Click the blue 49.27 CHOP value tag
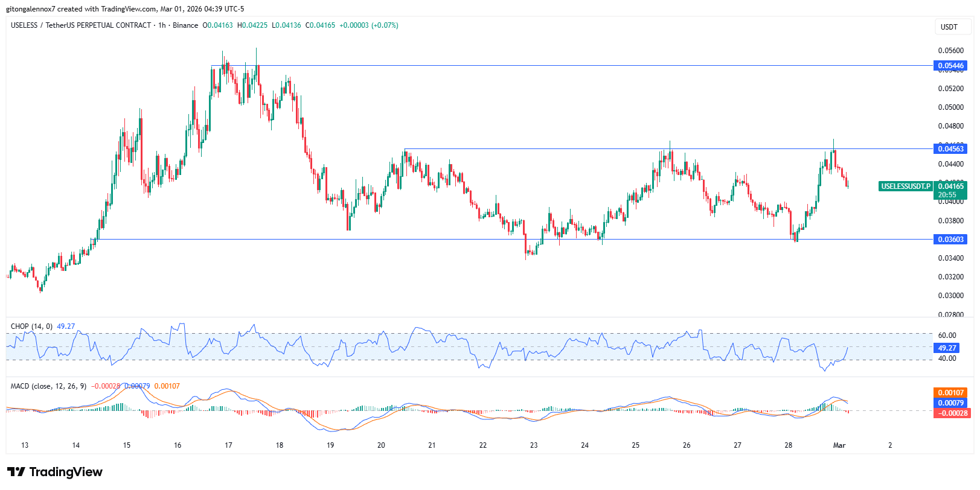Screen dimensions: 980x490 pos(947,348)
